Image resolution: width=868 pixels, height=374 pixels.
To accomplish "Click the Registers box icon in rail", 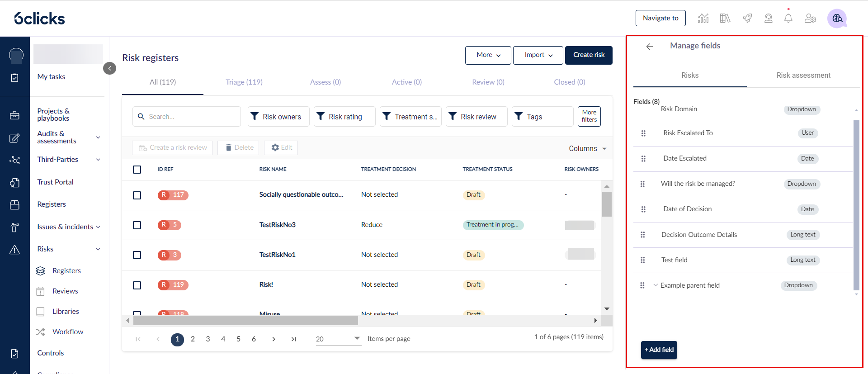I will tap(15, 205).
